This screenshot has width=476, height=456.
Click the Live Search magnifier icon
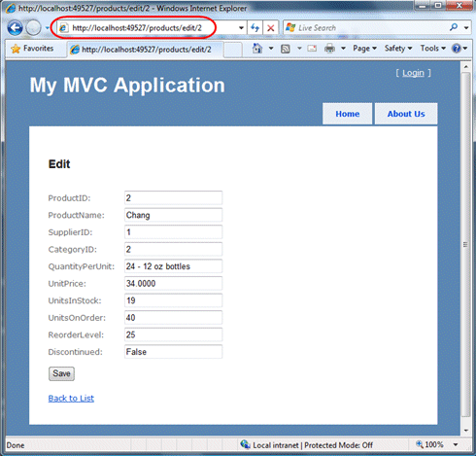tap(454, 27)
